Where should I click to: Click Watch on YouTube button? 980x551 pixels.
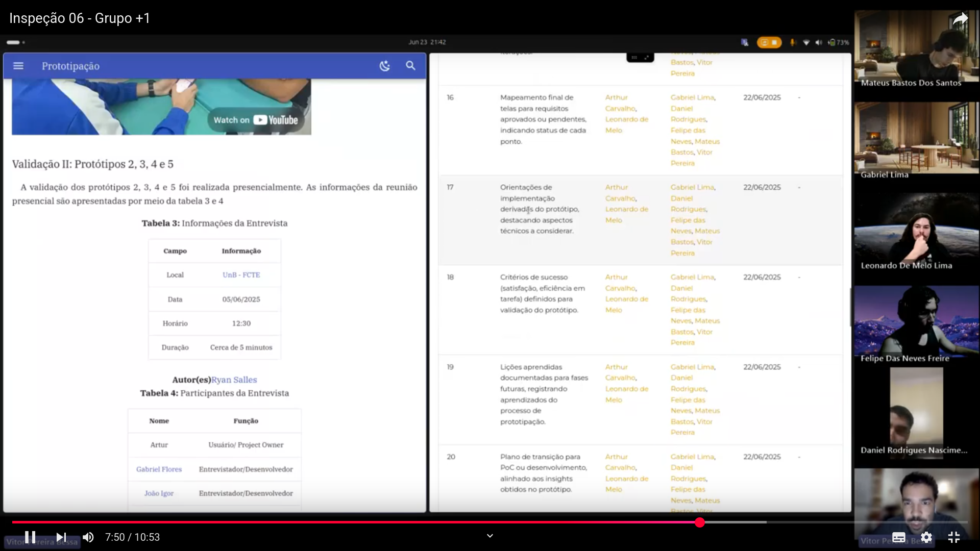pos(255,120)
